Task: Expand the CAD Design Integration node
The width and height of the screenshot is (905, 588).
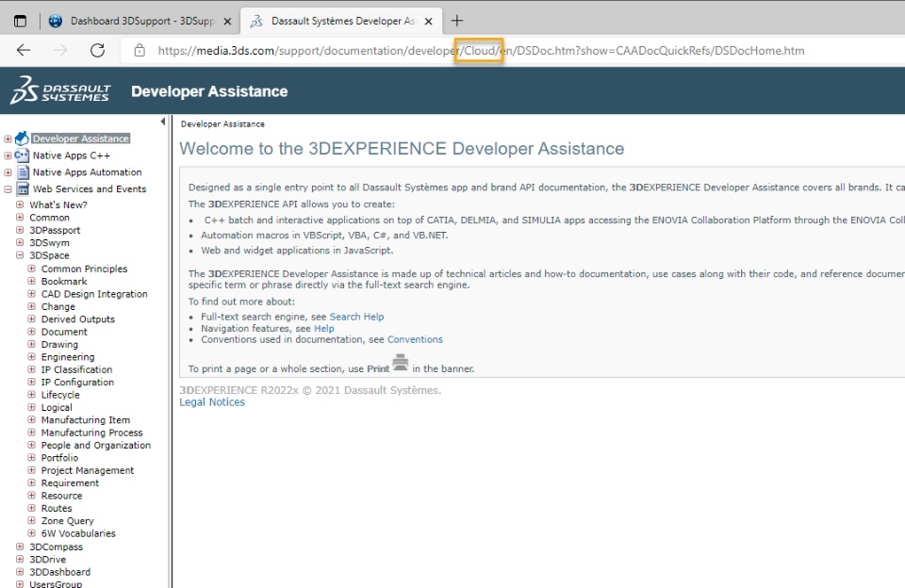Action: coord(32,294)
